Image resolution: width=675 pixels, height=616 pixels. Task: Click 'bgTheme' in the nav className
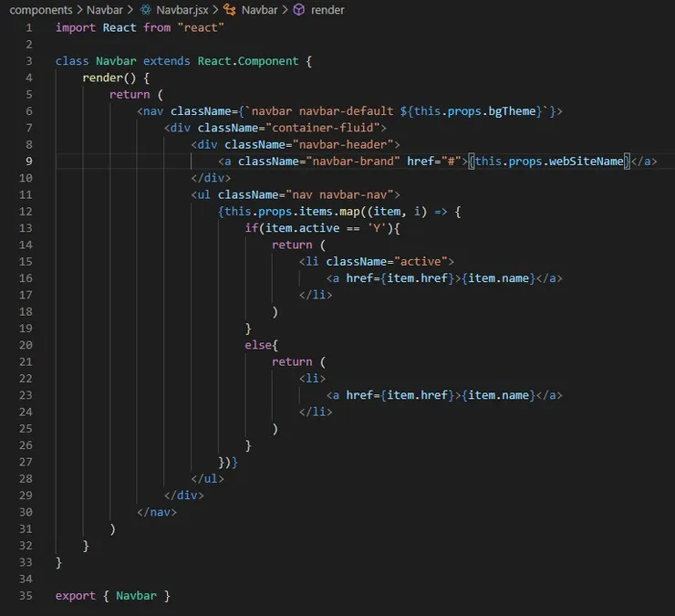point(512,111)
